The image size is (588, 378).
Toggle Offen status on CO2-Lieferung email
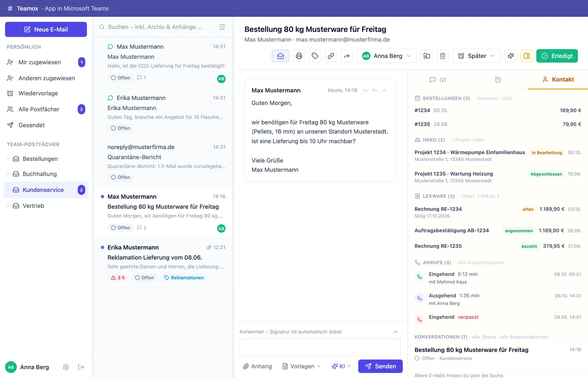(x=121, y=78)
